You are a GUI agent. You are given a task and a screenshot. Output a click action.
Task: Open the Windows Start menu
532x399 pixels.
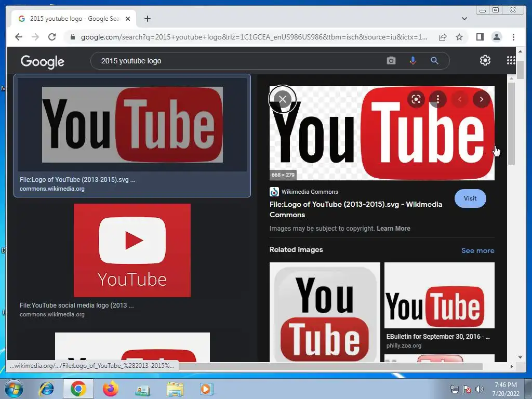(x=14, y=389)
